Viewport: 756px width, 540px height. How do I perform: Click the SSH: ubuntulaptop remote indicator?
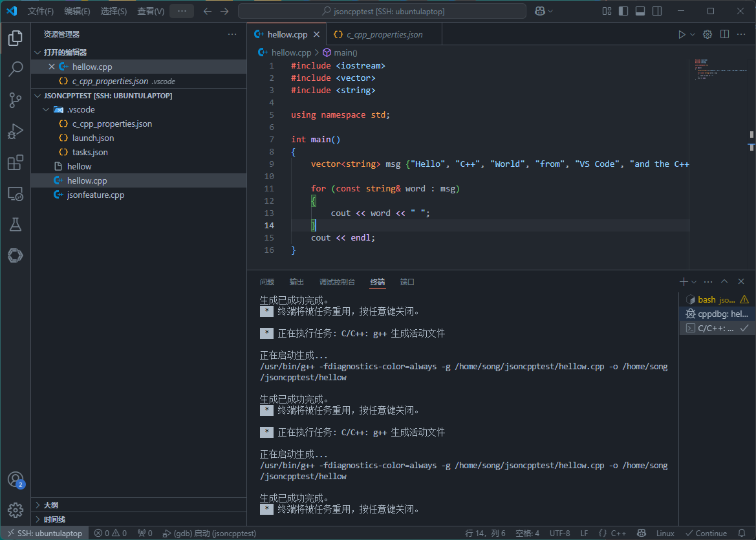(x=45, y=534)
